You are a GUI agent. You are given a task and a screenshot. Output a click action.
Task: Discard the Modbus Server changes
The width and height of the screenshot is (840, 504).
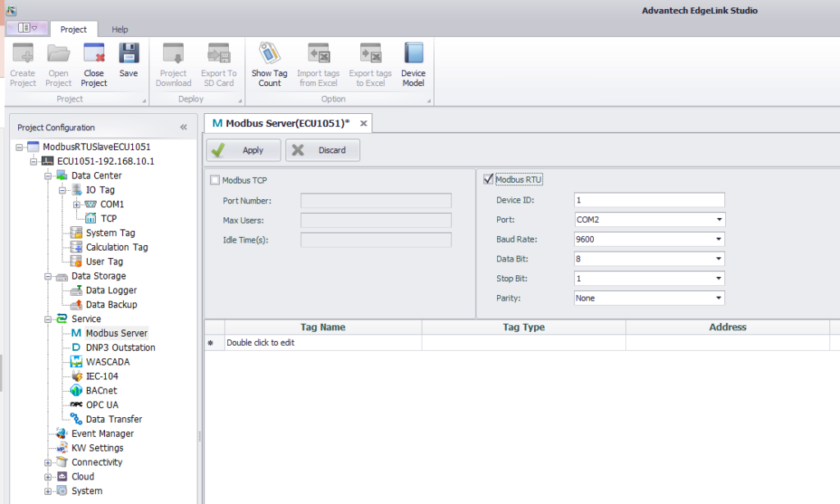click(322, 150)
